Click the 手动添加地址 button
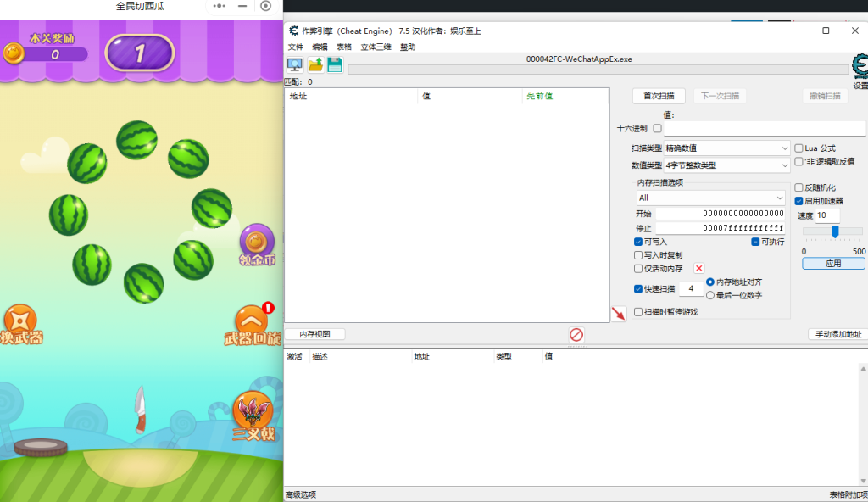868x502 pixels. (x=838, y=334)
